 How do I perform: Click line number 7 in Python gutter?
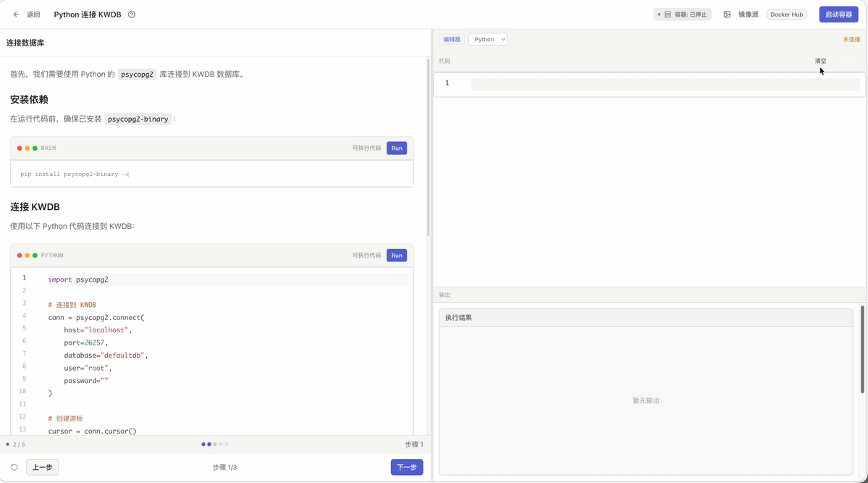click(25, 353)
